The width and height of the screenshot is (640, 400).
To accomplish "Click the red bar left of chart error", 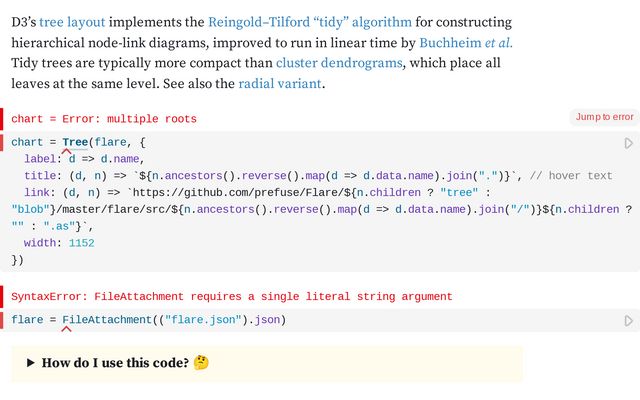I will pyautogui.click(x=3, y=119).
